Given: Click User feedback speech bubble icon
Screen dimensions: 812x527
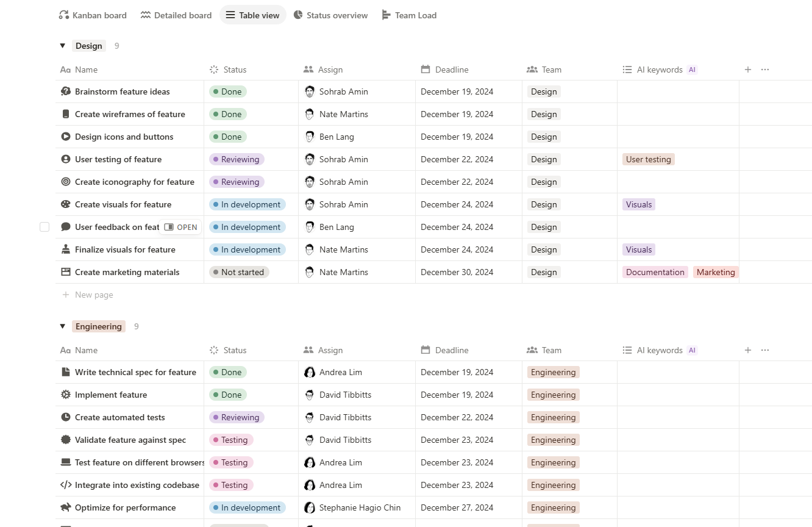Looking at the screenshot, I should [66, 227].
